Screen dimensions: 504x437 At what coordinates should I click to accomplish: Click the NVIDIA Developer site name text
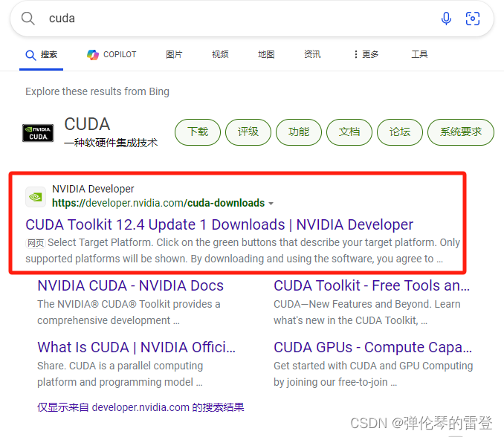click(x=93, y=189)
